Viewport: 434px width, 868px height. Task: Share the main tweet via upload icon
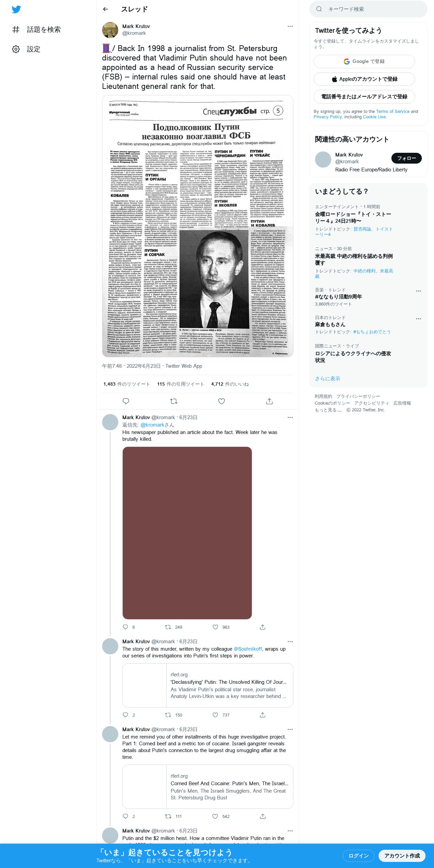click(x=269, y=401)
